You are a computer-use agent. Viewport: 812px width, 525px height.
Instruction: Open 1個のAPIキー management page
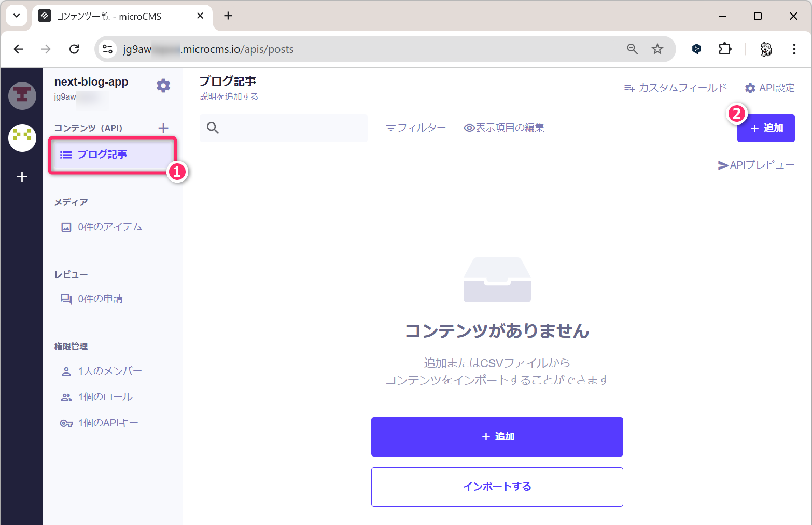pyautogui.click(x=107, y=423)
